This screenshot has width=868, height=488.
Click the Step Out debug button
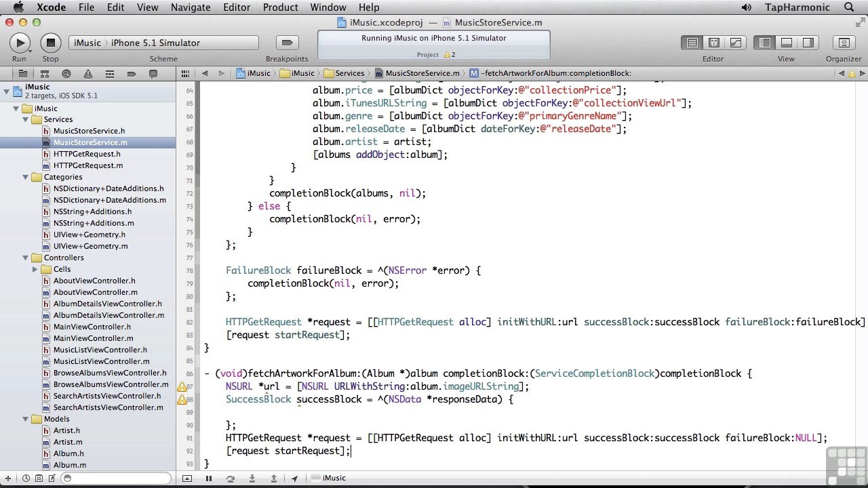coord(274,479)
